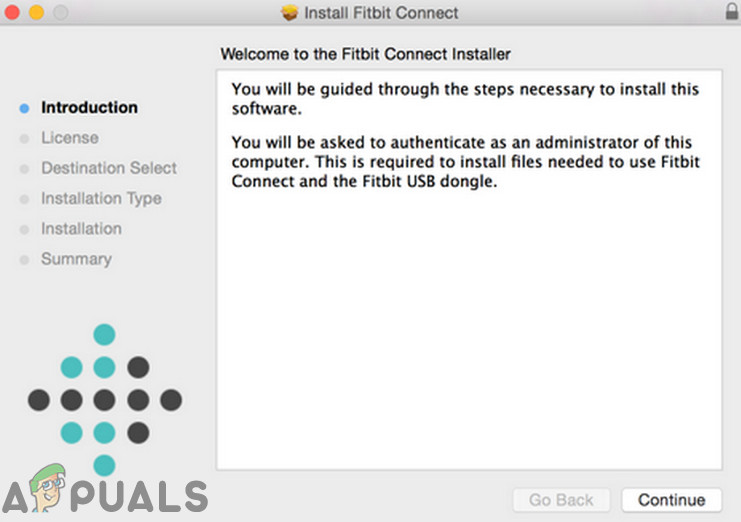Click the blue bullet beside Introduction
The image size is (741, 522).
(x=24, y=108)
